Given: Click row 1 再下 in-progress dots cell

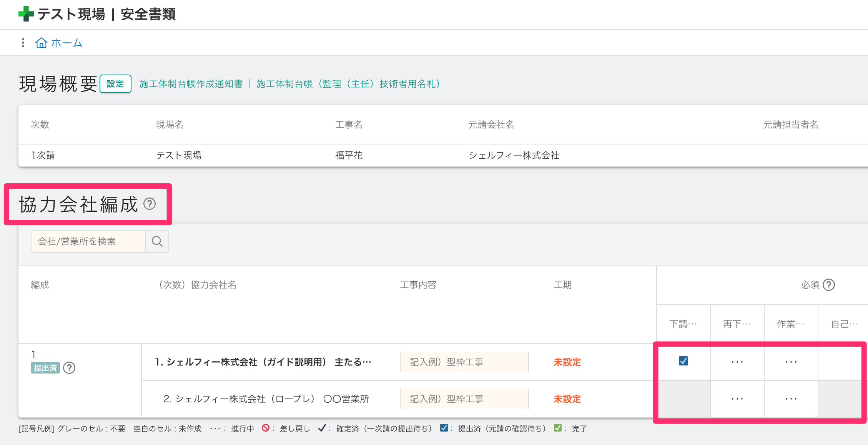Looking at the screenshot, I should (737, 362).
